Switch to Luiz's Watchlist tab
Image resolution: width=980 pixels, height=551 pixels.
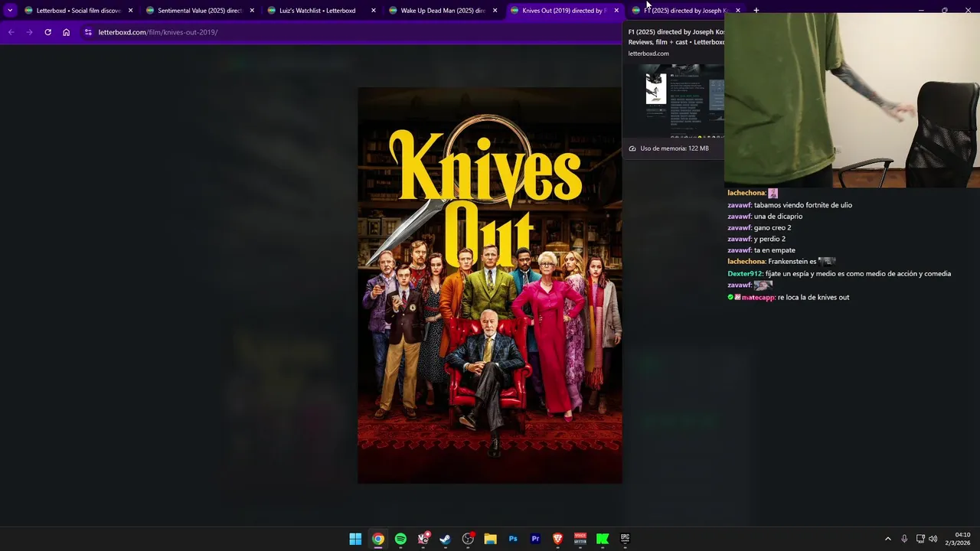[x=318, y=11]
